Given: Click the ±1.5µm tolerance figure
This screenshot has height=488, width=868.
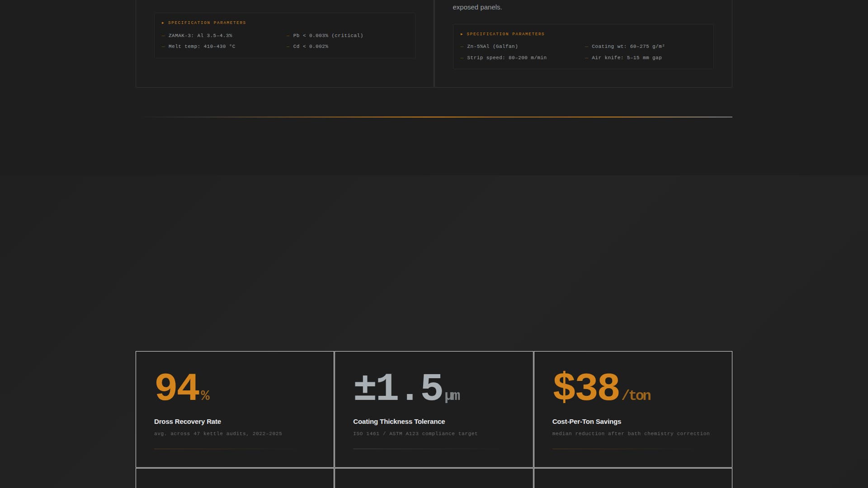Looking at the screenshot, I should 406,388.
